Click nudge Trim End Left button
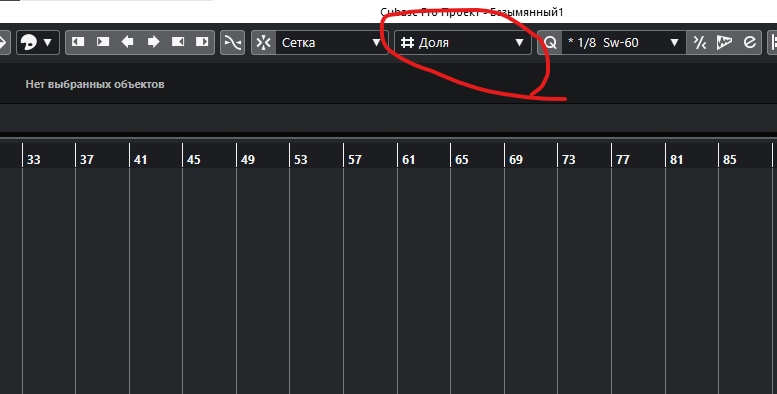Image resolution: width=777 pixels, height=394 pixels. pos(178,42)
